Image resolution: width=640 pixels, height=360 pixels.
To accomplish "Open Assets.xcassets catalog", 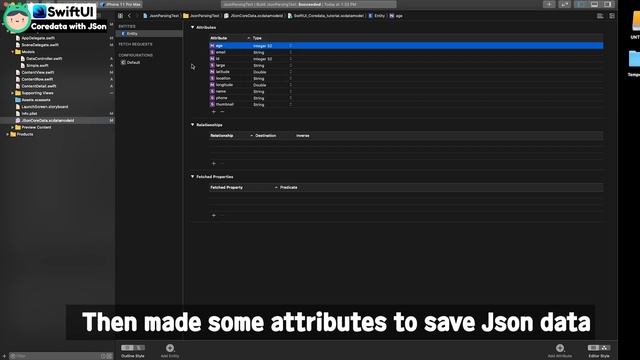I will point(36,100).
